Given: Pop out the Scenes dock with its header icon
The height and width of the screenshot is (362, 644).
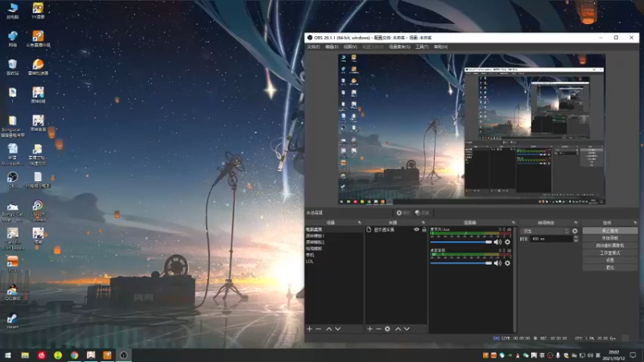Looking at the screenshot, I should [359, 223].
